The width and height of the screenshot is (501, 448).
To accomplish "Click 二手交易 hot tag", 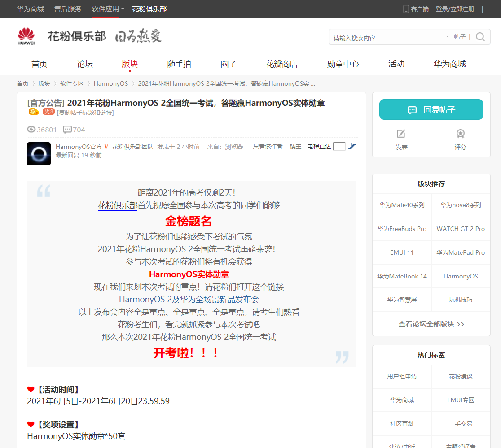I will point(461,424).
